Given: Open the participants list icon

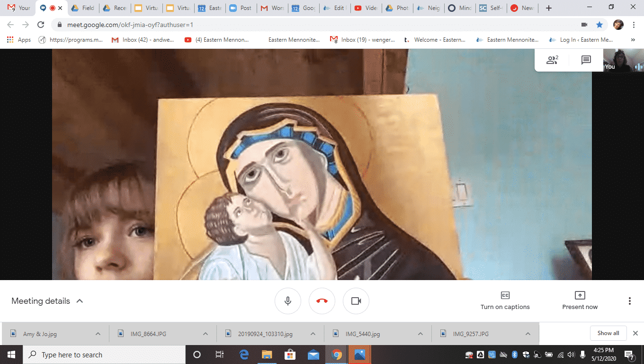Looking at the screenshot, I should pos(552,60).
